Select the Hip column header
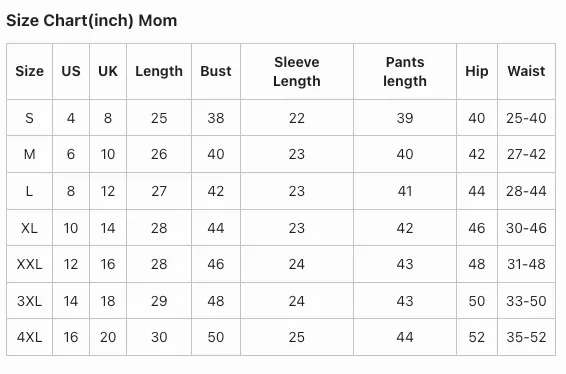Viewport: 566px width, 374px height. click(476, 71)
